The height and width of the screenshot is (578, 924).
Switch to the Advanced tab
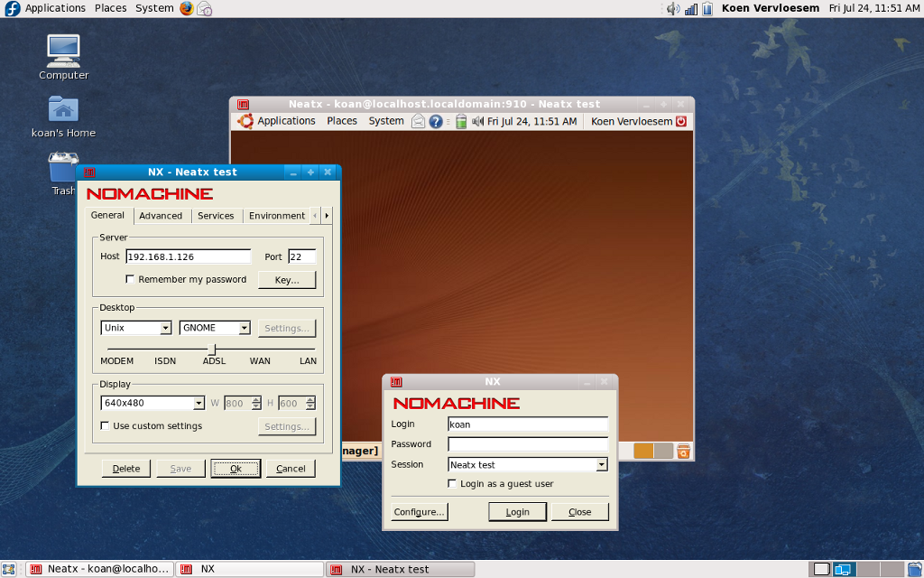[161, 216]
